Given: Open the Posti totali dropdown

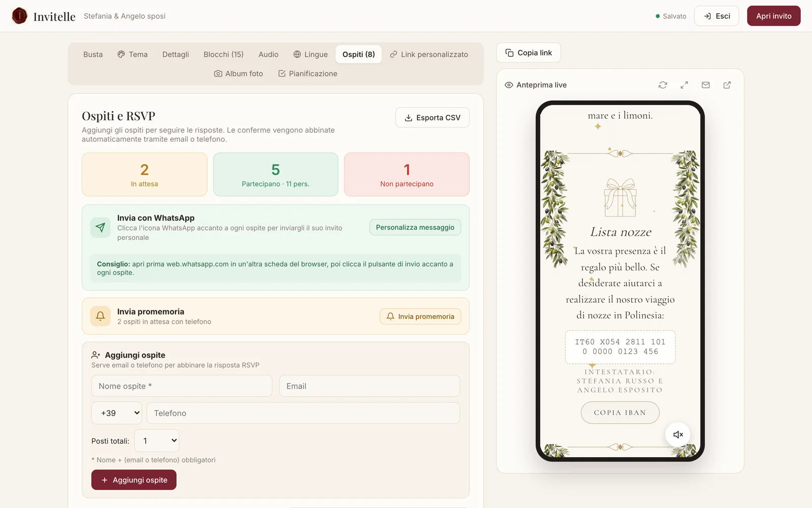Looking at the screenshot, I should (157, 440).
